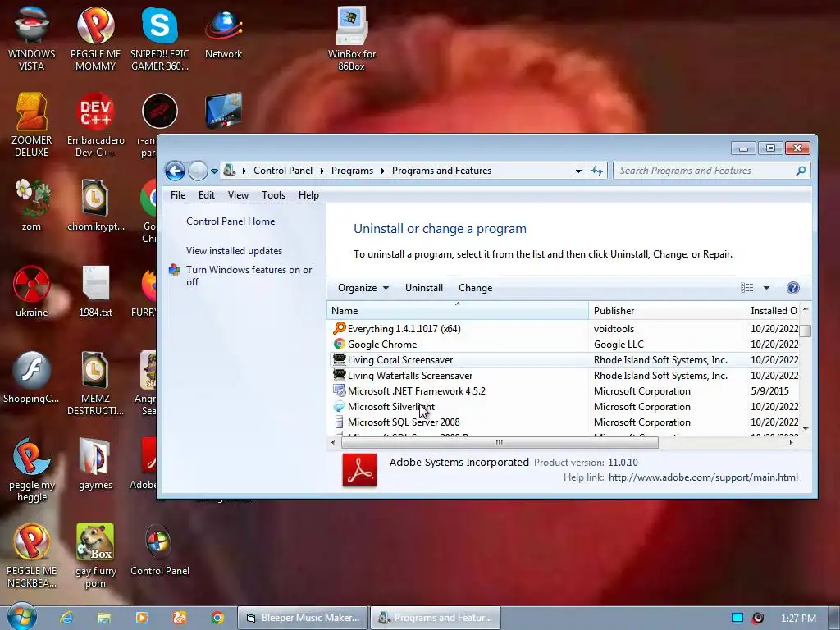Click Turn Windows features on or off
Viewport: 840px width, 630px height.
[249, 276]
